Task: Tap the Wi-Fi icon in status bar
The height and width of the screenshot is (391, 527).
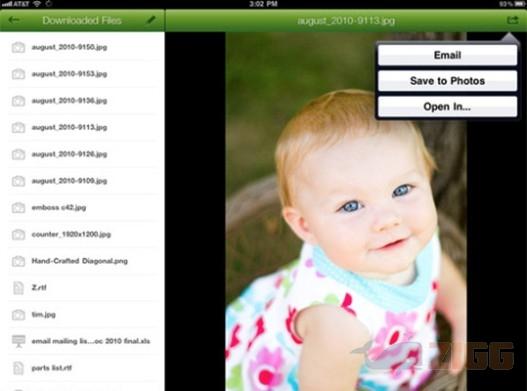Action: click(x=37, y=4)
